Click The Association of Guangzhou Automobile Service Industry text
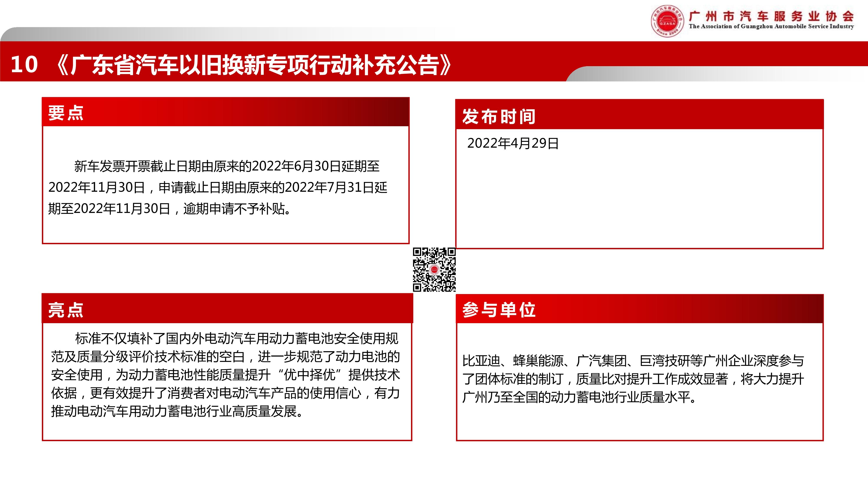The image size is (868, 488). tap(771, 26)
